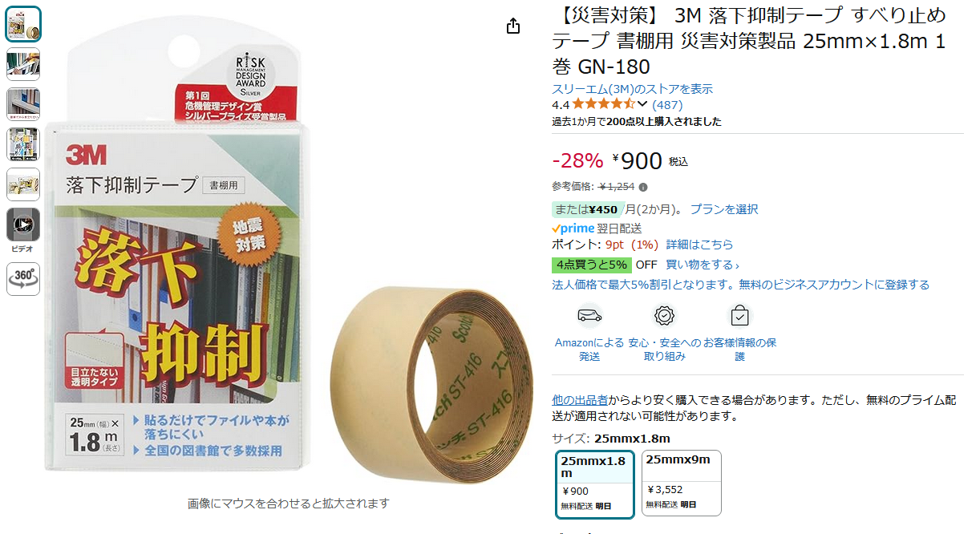Select the first product thumbnail

(23, 24)
